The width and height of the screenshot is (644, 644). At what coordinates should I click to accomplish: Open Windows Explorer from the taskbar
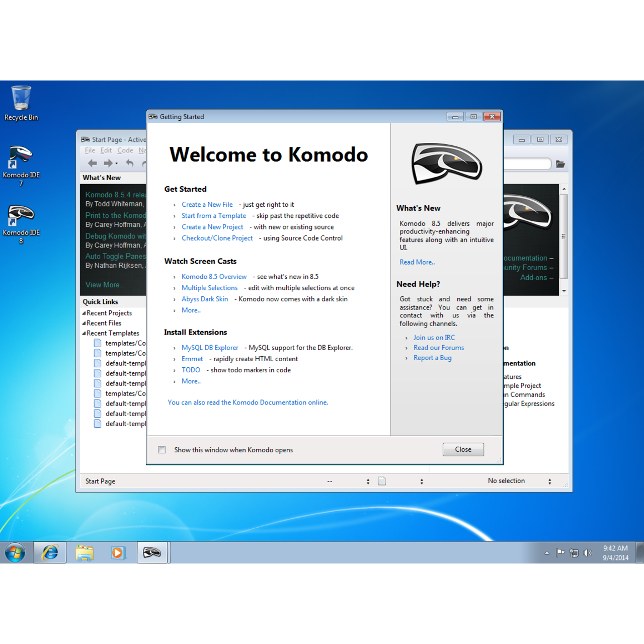84,552
